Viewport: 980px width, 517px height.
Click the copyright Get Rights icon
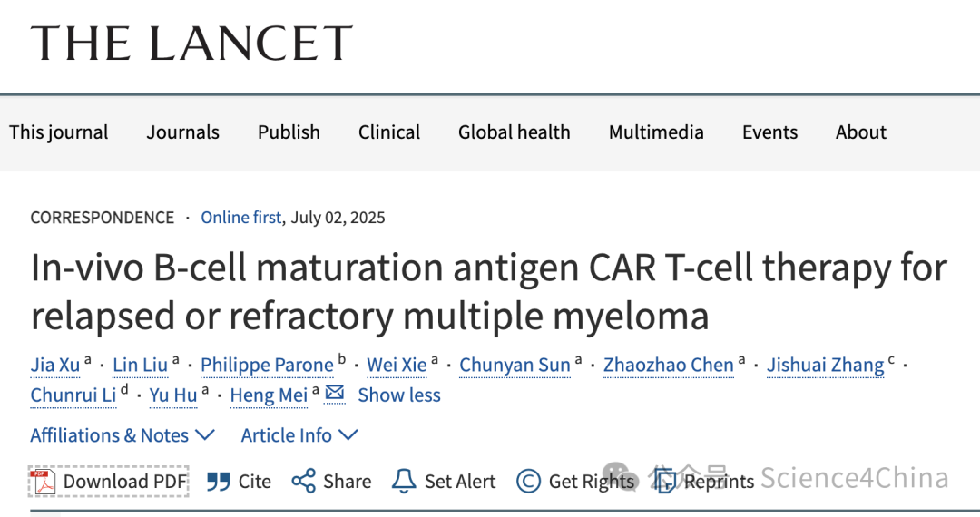(x=528, y=482)
